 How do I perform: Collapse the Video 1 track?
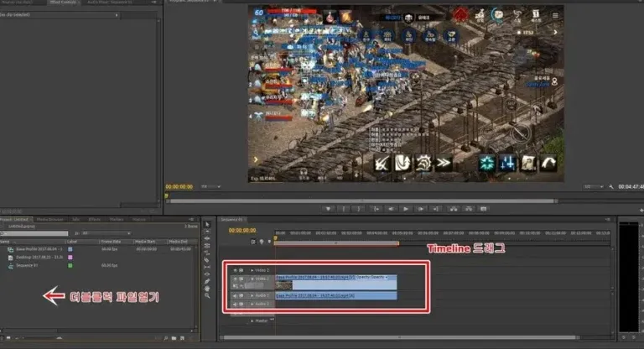point(252,279)
